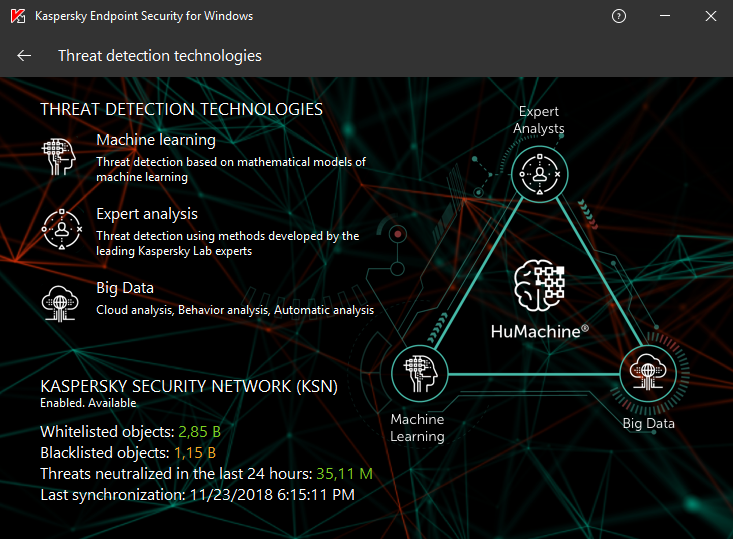Click Big Data cloud icon in list
733x539 pixels.
click(x=60, y=302)
